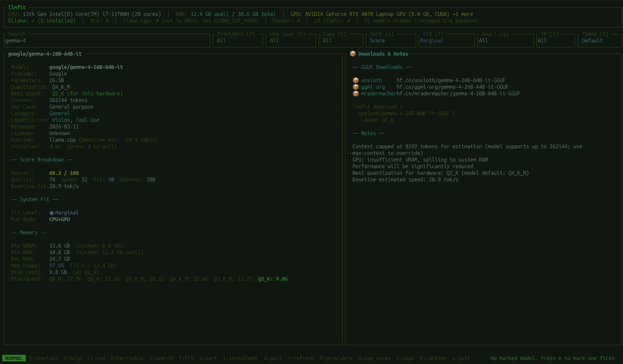Click the ggml-org package icon
This screenshot has height=364, width=623.
click(356, 87)
